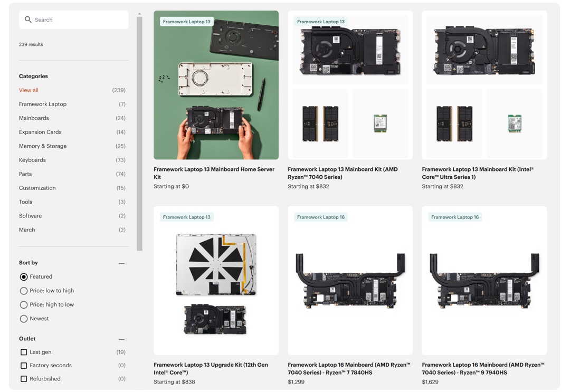Open the Customization category

(x=37, y=188)
